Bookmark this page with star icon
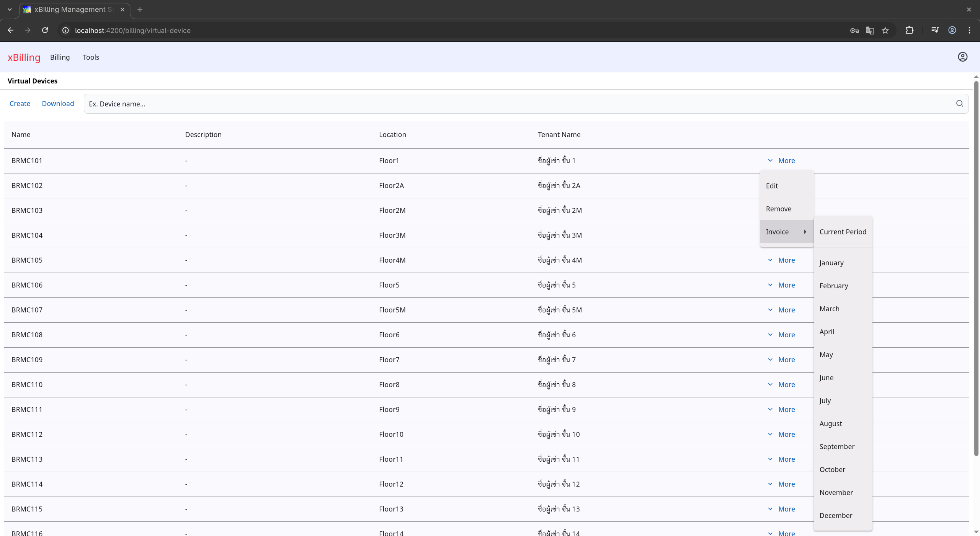Image resolution: width=980 pixels, height=536 pixels. 885,30
